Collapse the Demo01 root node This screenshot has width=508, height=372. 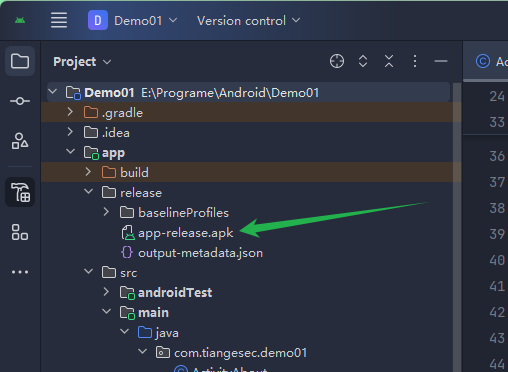[x=53, y=91]
